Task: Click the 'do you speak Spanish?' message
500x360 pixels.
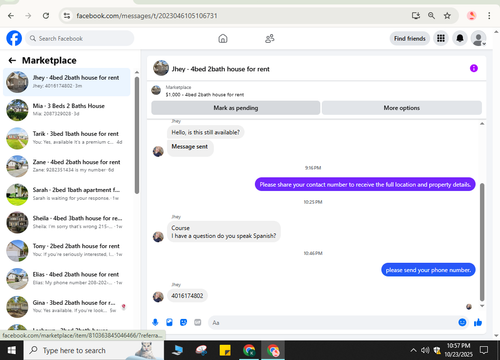Action: (224, 232)
